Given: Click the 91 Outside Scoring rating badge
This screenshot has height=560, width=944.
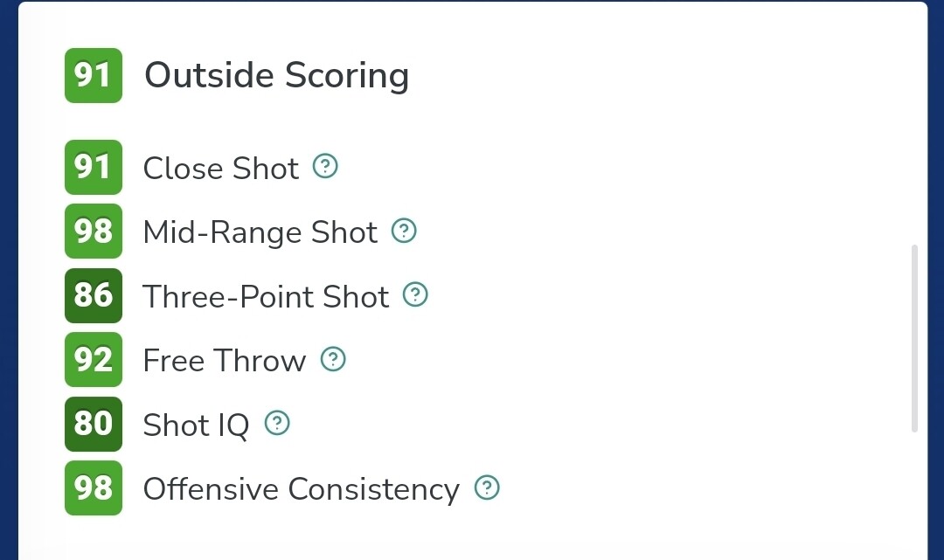Looking at the screenshot, I should point(94,75).
